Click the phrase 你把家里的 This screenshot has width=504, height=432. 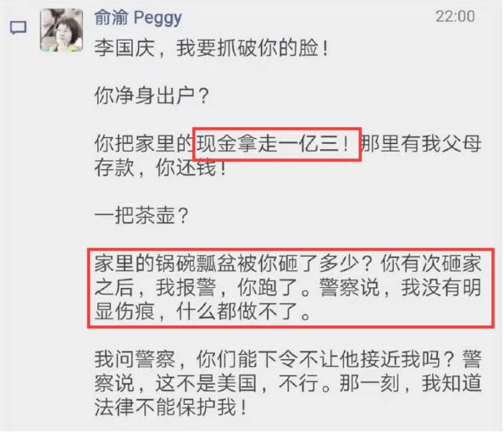click(x=146, y=143)
